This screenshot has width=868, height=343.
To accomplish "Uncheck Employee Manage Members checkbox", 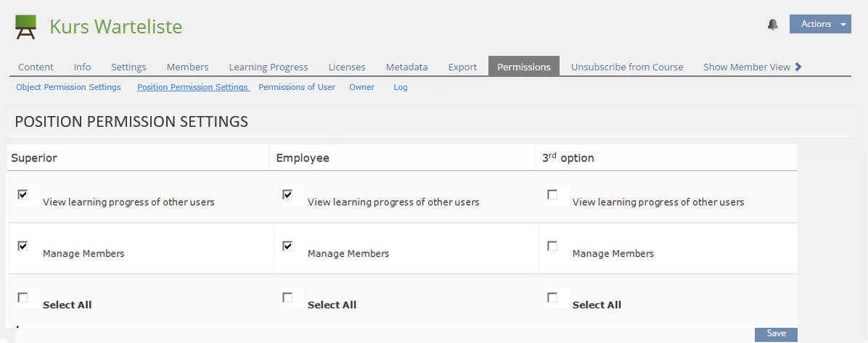I will pyautogui.click(x=288, y=247).
